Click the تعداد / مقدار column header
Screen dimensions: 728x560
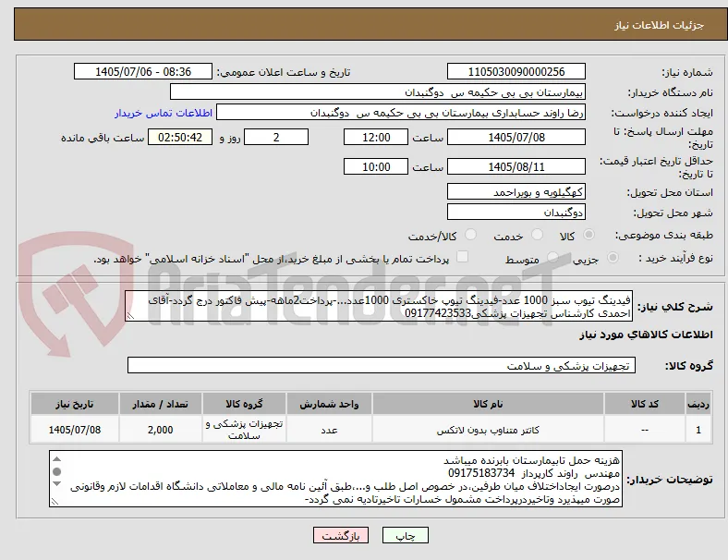click(x=160, y=404)
